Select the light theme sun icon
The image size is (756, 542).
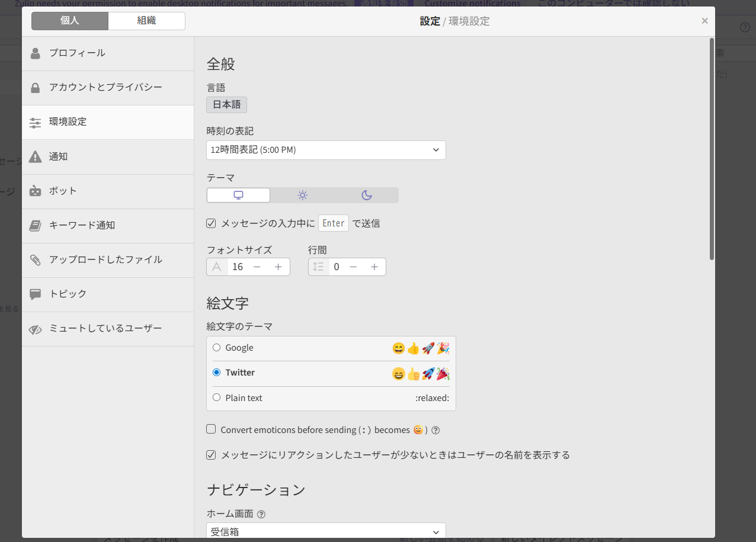tap(302, 194)
